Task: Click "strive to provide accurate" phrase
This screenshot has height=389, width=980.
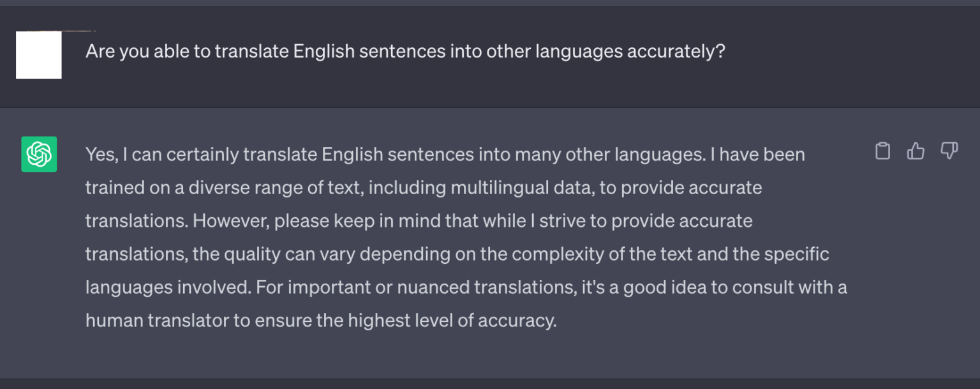Action: pos(646,221)
